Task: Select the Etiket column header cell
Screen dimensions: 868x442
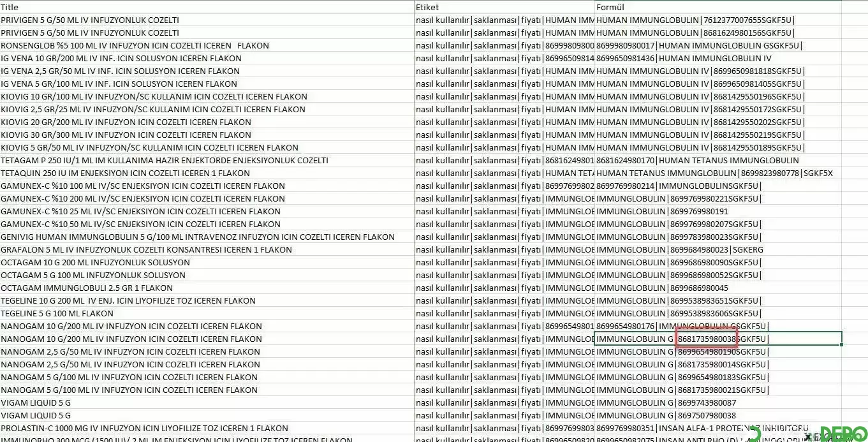Action: click(504, 7)
